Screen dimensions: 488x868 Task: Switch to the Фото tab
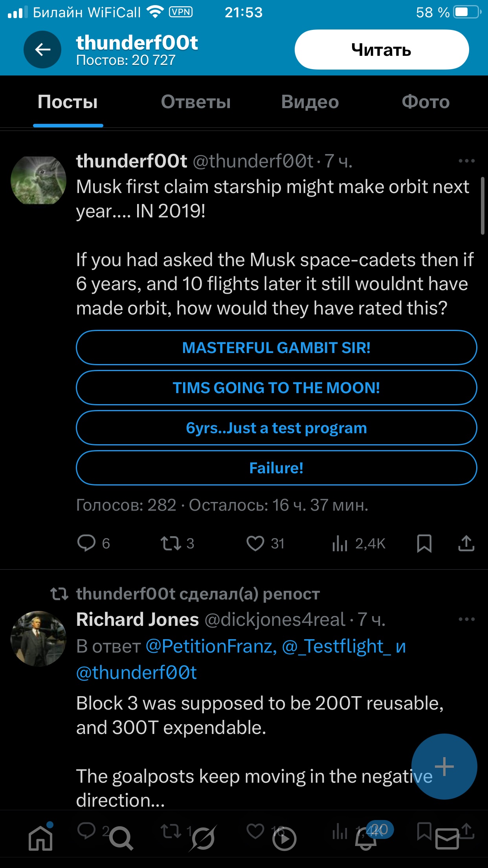pos(426,102)
